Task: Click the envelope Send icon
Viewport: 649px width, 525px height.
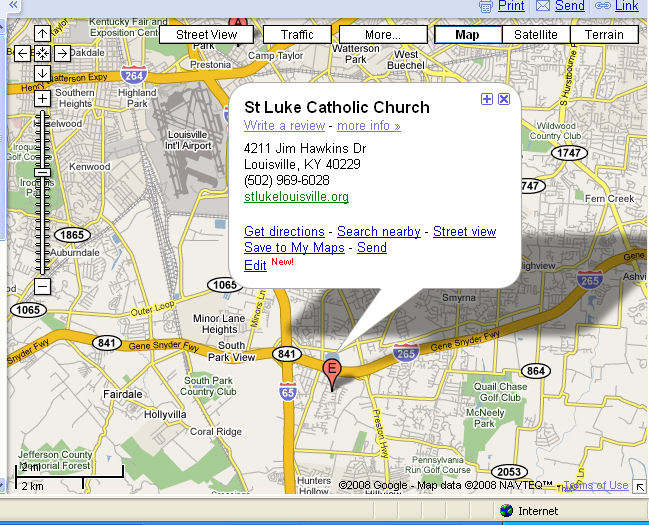Action: (x=543, y=6)
